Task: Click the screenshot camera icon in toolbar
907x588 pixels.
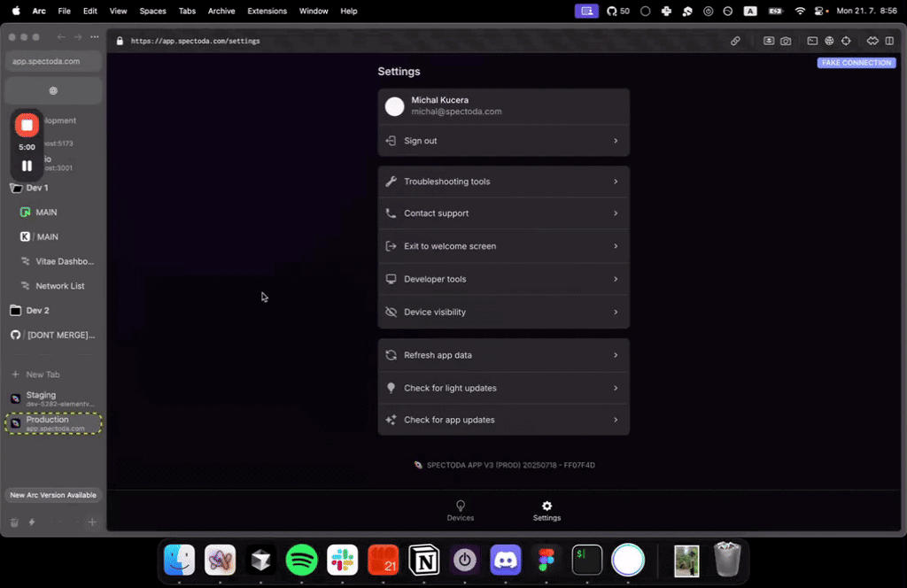Action: click(x=786, y=41)
